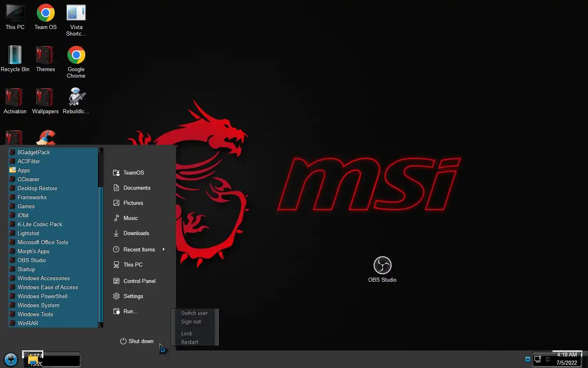Expand WinRAR folder
The height and width of the screenshot is (368, 588).
(x=53, y=323)
